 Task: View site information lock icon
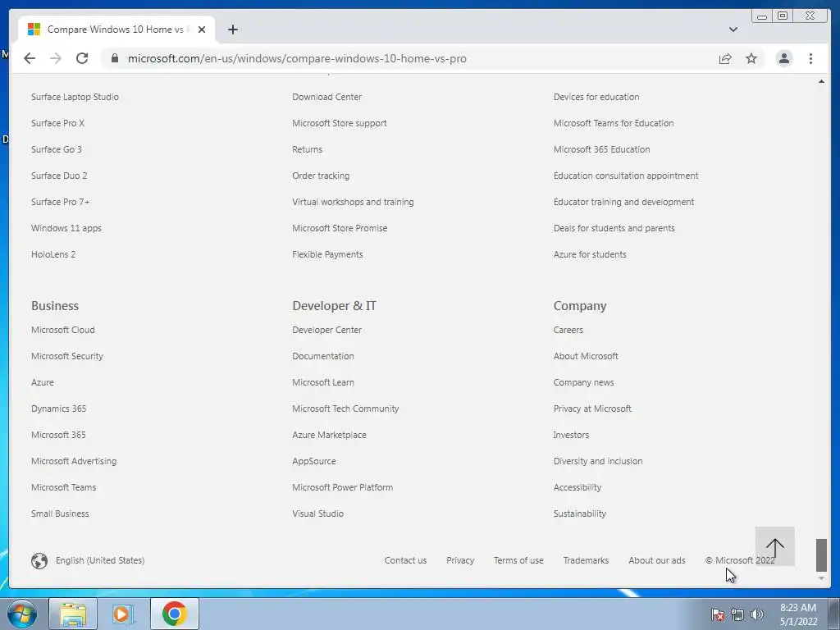(115, 58)
